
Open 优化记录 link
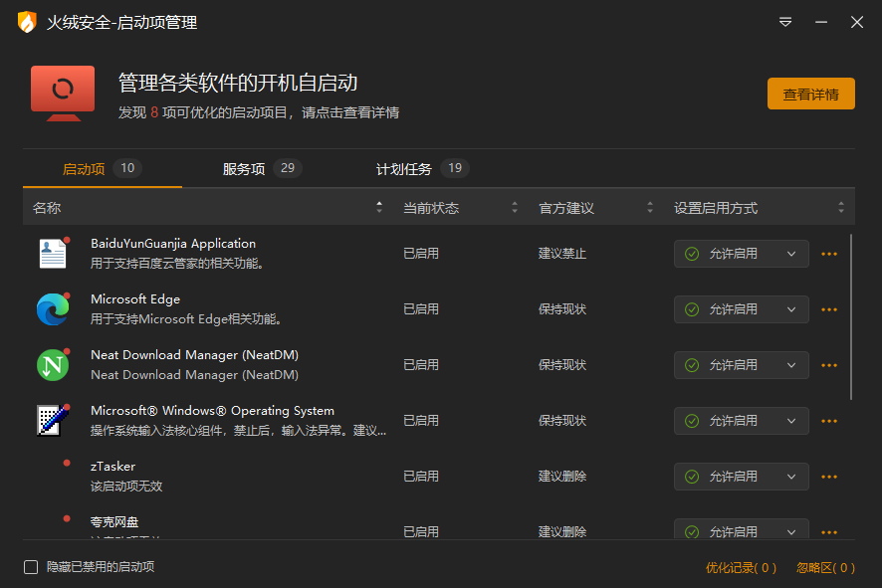[x=741, y=568]
